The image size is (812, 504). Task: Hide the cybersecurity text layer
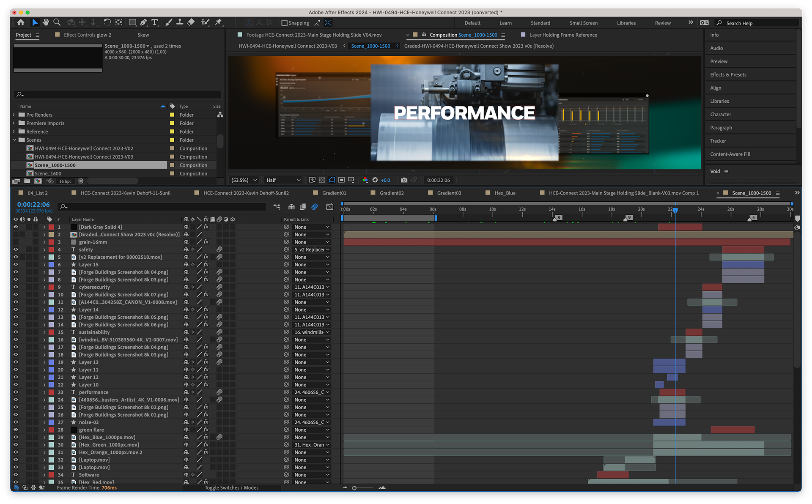pyautogui.click(x=16, y=287)
